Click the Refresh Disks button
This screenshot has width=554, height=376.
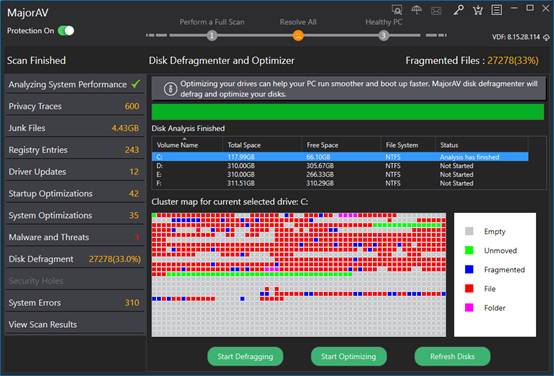pos(452,357)
